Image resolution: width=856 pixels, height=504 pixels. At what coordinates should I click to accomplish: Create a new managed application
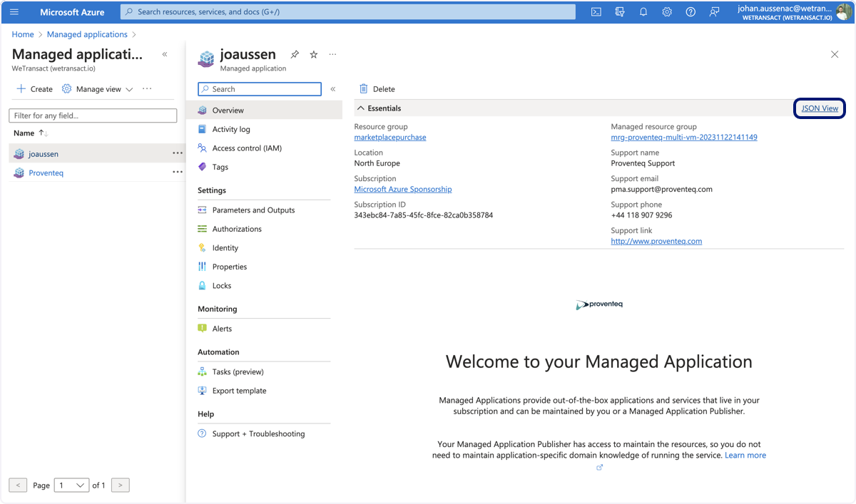point(34,89)
